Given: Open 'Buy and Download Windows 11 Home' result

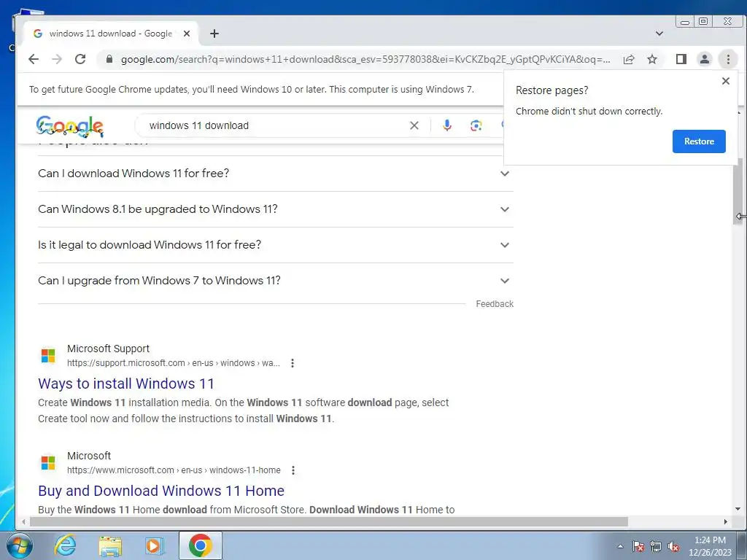Looking at the screenshot, I should 161,491.
